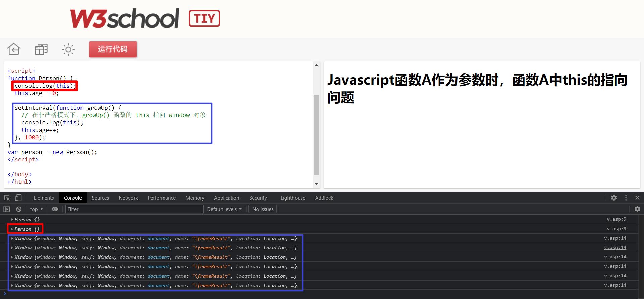Expand the last Window object log entry
Screen dimensions: 644x299
click(x=12, y=285)
